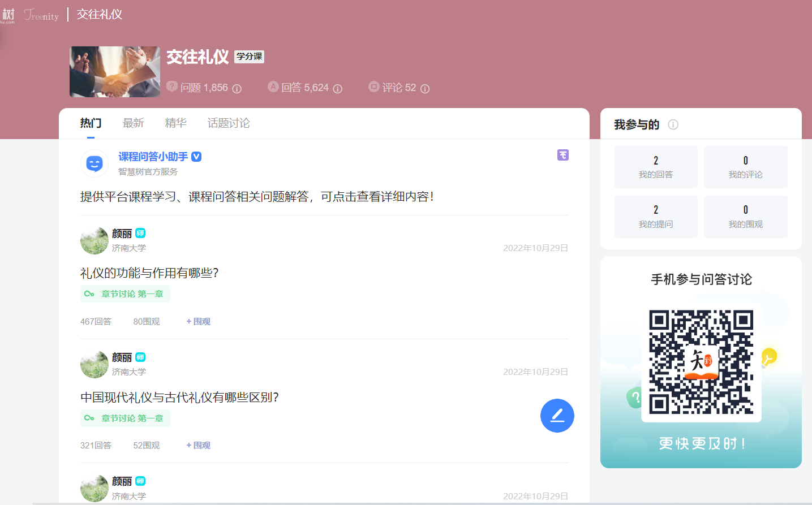This screenshot has width=812, height=505.
Task: Click info icon next to 问题 1,856
Action: [x=237, y=89]
